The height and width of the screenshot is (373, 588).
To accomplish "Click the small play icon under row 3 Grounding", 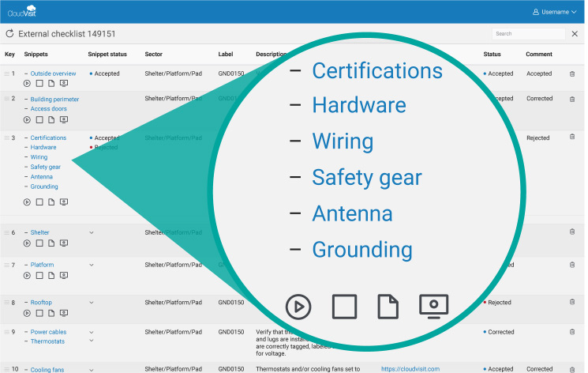I will click(x=27, y=202).
